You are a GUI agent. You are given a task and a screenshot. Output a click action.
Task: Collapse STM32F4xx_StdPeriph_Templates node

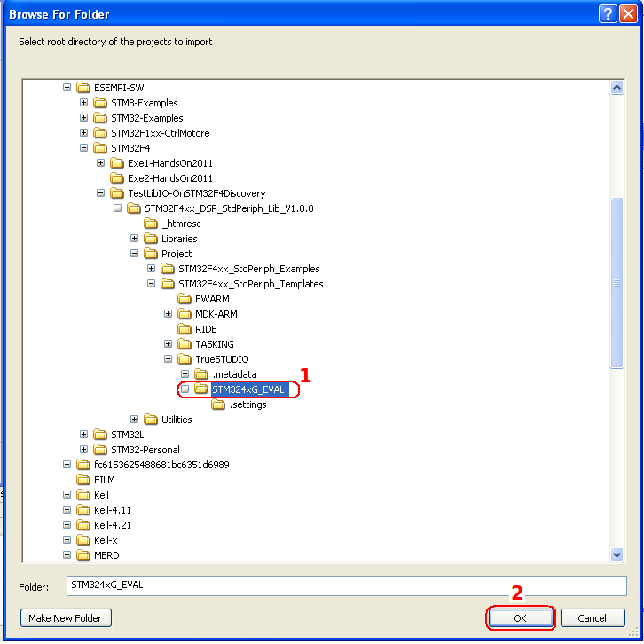151,283
